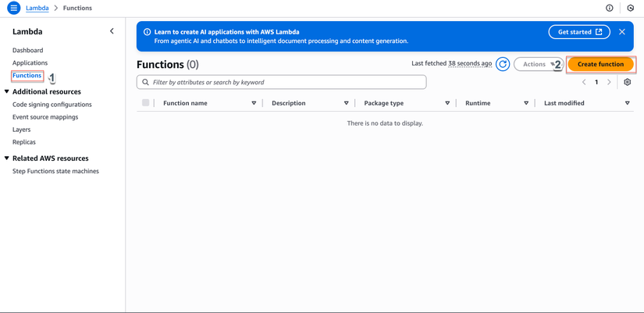The width and height of the screenshot is (644, 313).
Task: Open the hamburger navigation menu
Action: (13, 8)
